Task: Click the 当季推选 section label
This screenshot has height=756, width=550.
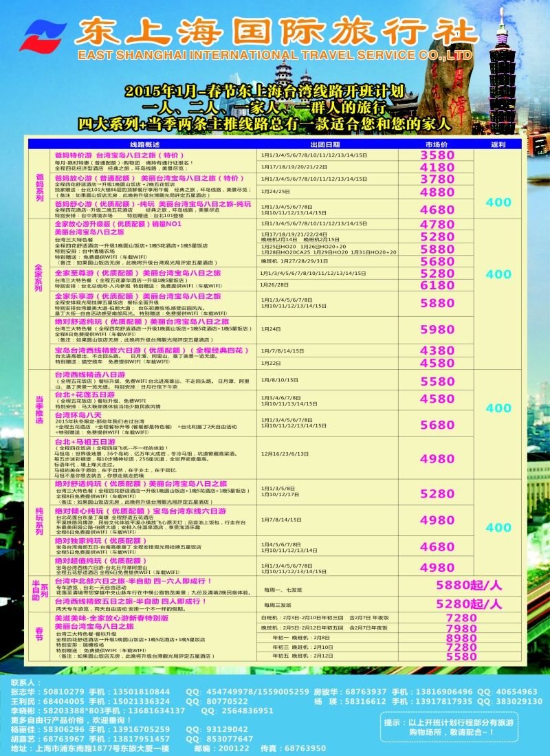Action: click(x=40, y=410)
